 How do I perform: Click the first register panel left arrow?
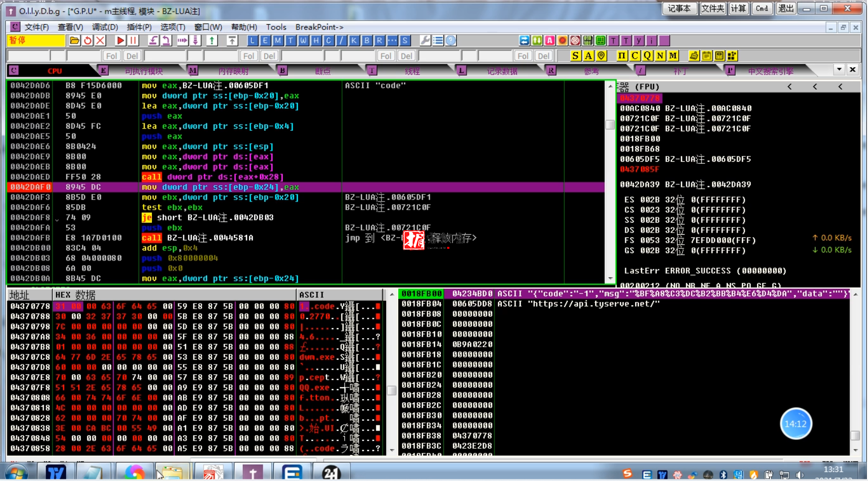point(790,87)
